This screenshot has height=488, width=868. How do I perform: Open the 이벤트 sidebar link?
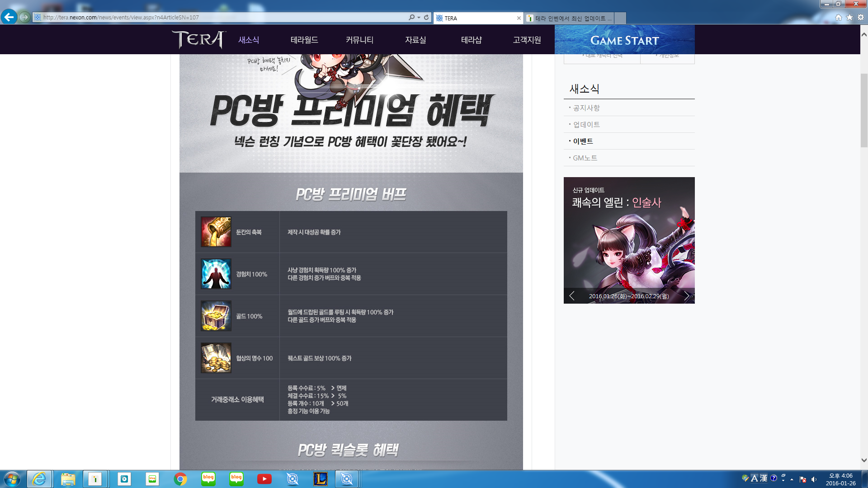tap(583, 141)
